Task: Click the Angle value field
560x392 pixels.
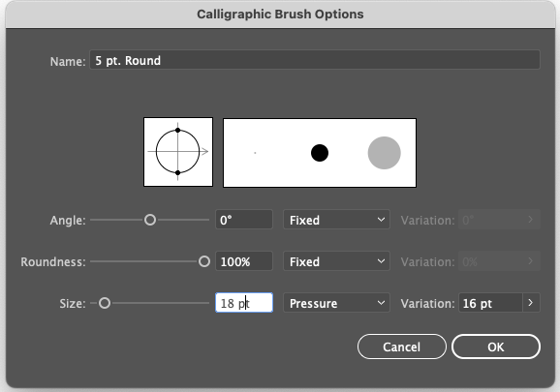Action: (244, 220)
